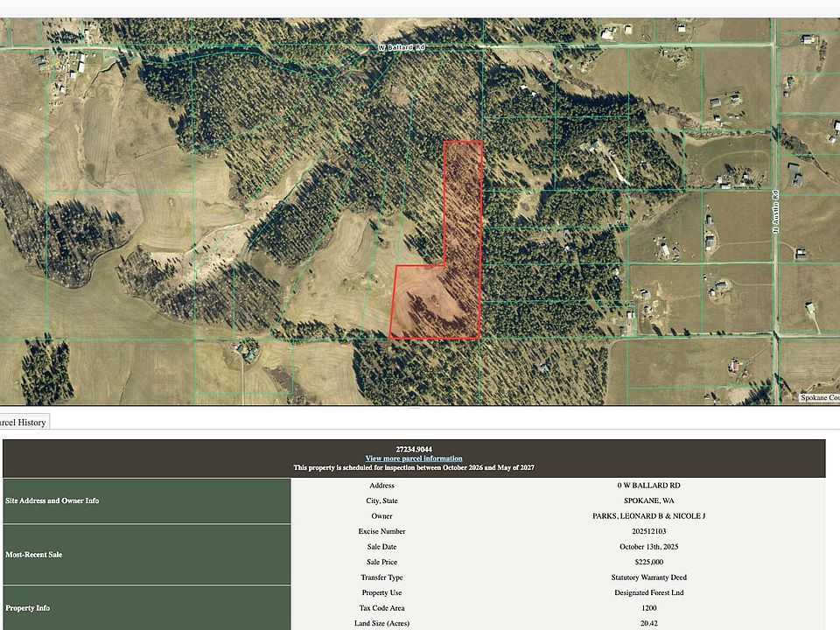
Task: Click the Spokane County map attribution
Action: click(820, 397)
